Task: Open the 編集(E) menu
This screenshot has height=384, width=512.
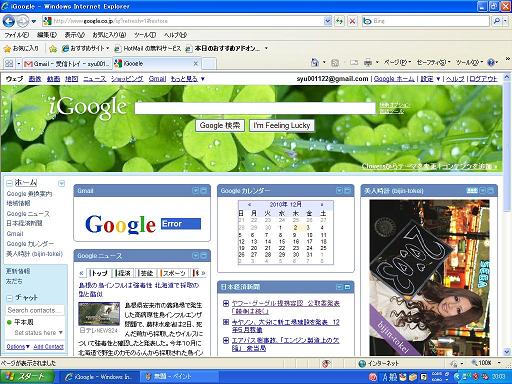Action: click(x=47, y=35)
